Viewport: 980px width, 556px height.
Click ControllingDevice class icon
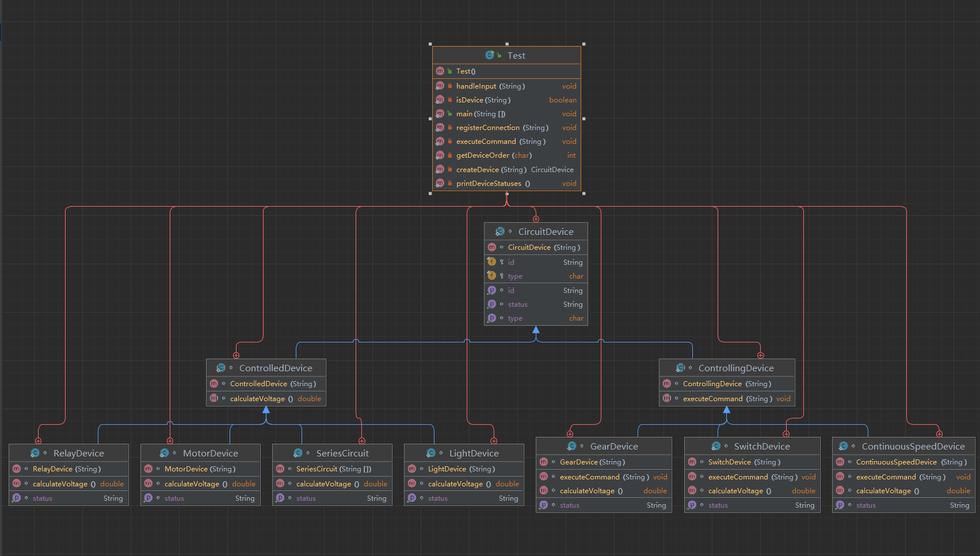680,368
